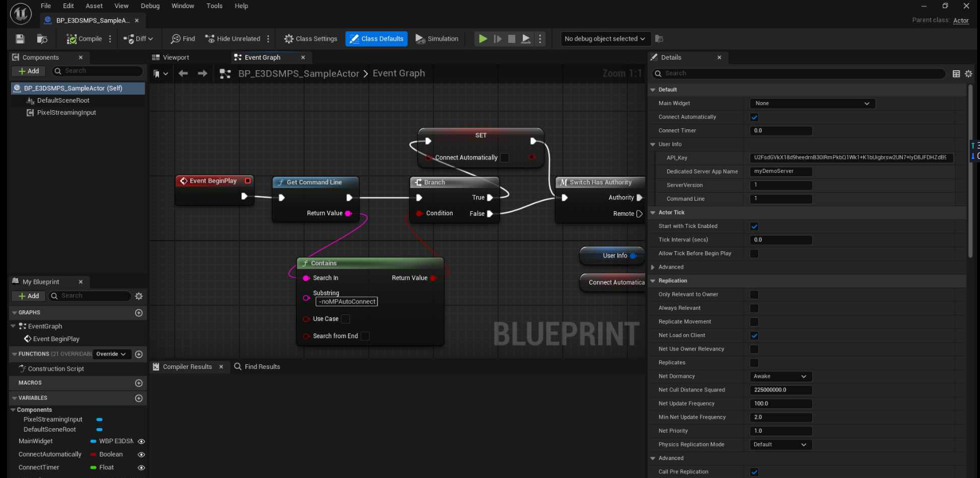Open the Main Widget dropdown
The width and height of the screenshot is (980, 478).
[x=812, y=103]
